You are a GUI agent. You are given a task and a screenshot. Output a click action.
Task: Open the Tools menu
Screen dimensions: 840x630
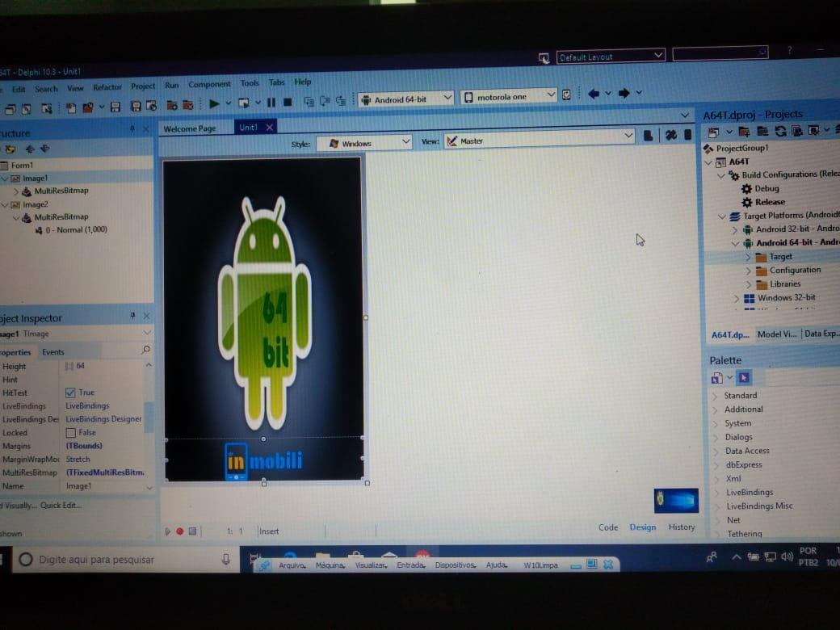pyautogui.click(x=250, y=83)
